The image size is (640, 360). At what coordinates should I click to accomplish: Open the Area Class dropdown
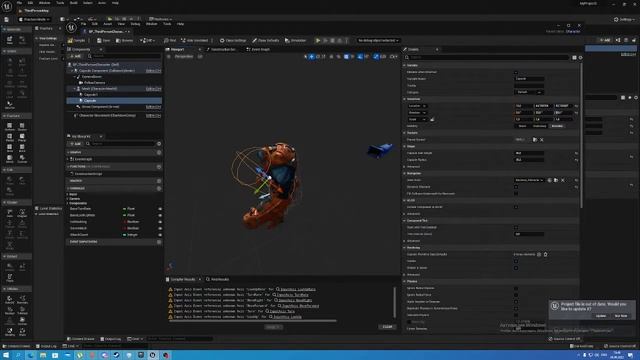pyautogui.click(x=529, y=180)
